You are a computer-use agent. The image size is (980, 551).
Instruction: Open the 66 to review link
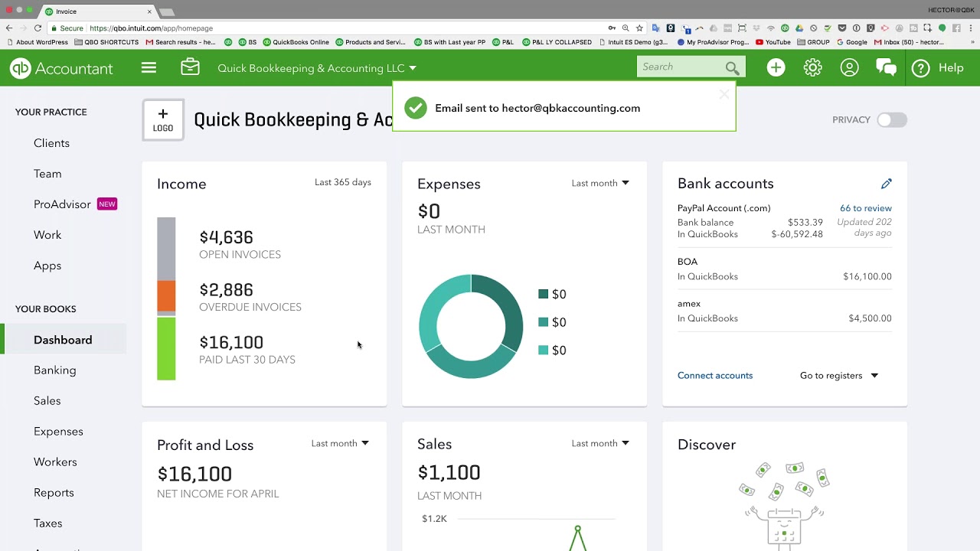click(866, 208)
